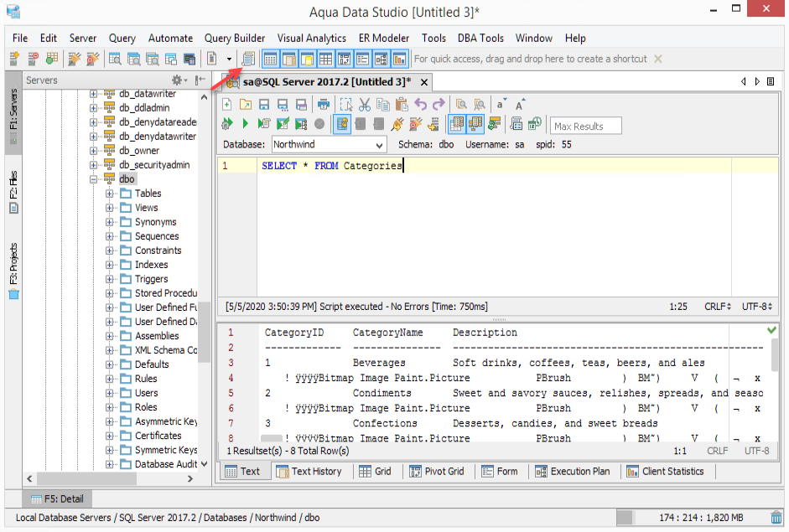Click the new Query Window icon by red arrow
The height and width of the screenshot is (532, 789).
(248, 59)
